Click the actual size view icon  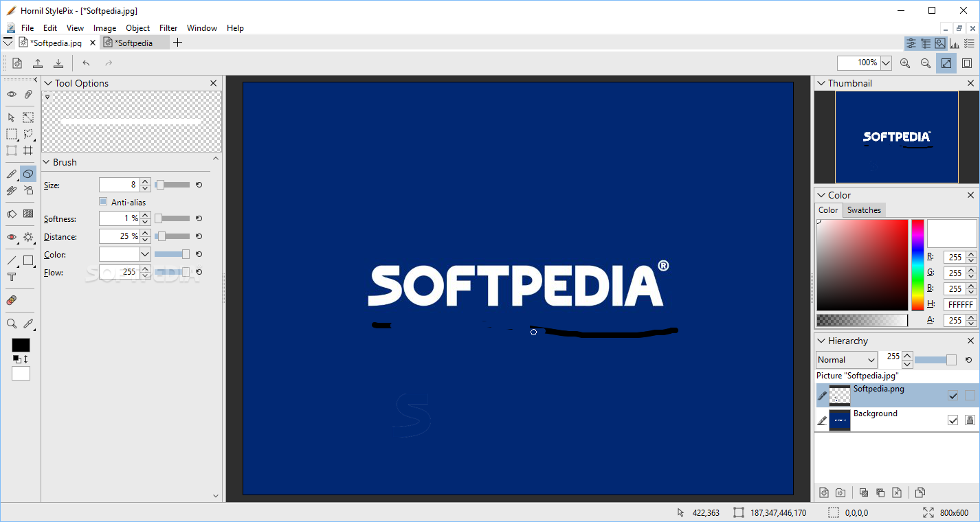point(967,63)
